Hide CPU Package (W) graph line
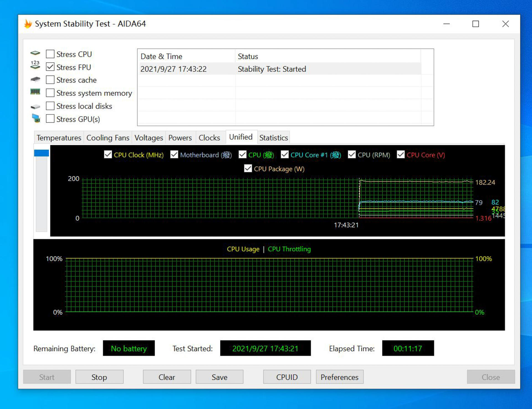 click(x=248, y=168)
